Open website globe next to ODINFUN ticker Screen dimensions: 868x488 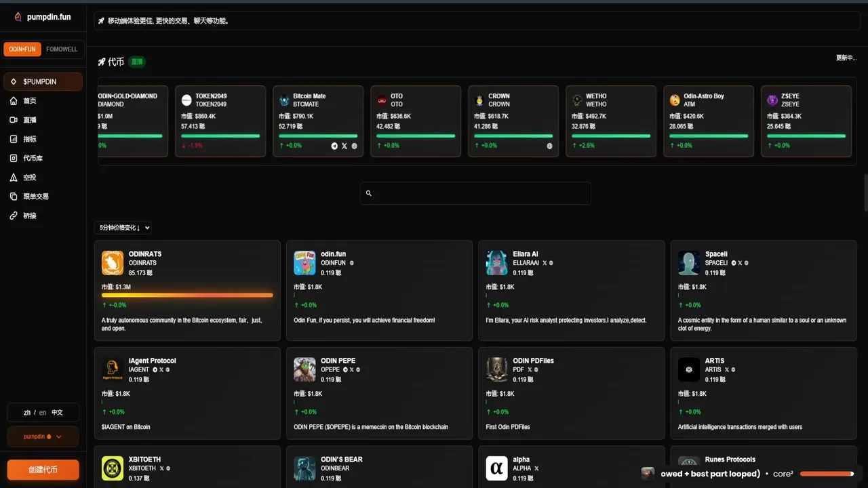click(x=351, y=263)
